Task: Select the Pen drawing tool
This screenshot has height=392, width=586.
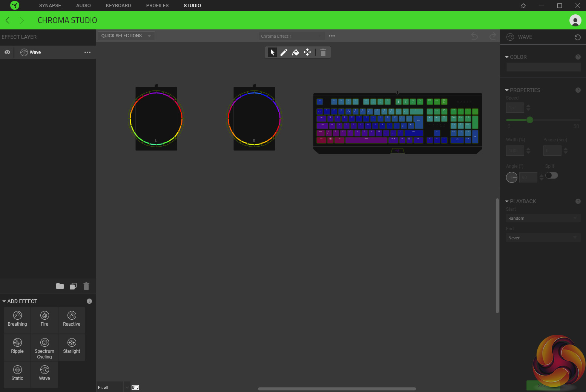Action: point(284,52)
